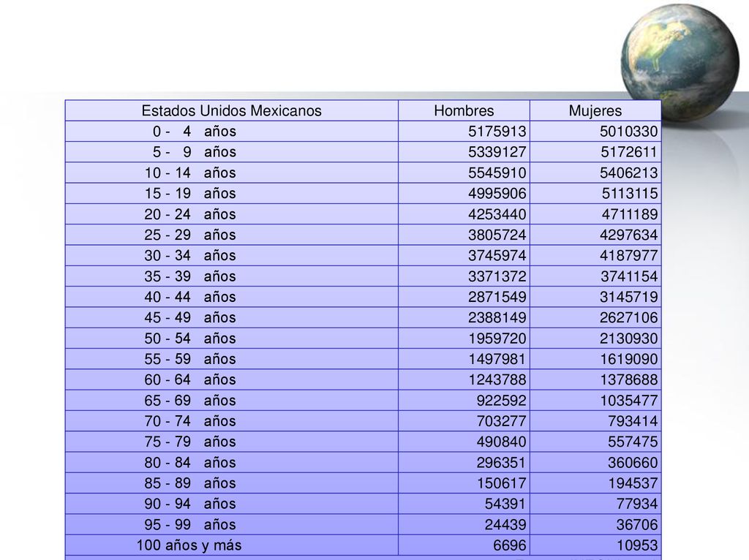Viewport: 749px width, 560px height.
Task: Select the '75 - 79 años' row label
Action: [x=190, y=442]
